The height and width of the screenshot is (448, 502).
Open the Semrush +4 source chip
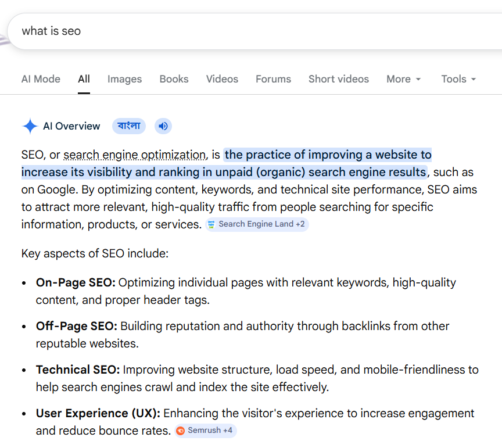pos(206,431)
